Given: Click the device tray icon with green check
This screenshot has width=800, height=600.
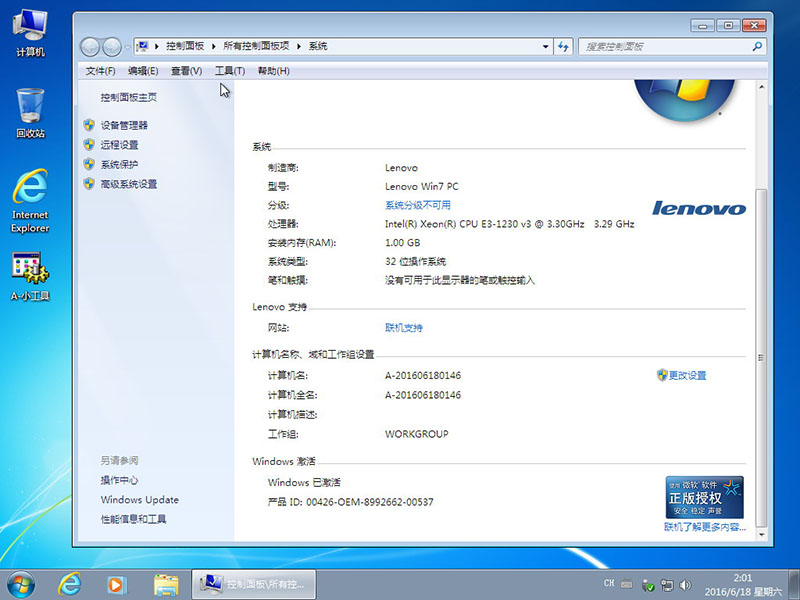Looking at the screenshot, I should pyautogui.click(x=648, y=586).
